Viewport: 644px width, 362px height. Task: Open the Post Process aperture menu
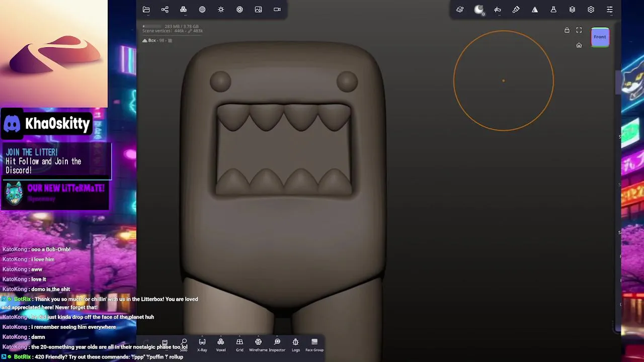pyautogui.click(x=239, y=10)
